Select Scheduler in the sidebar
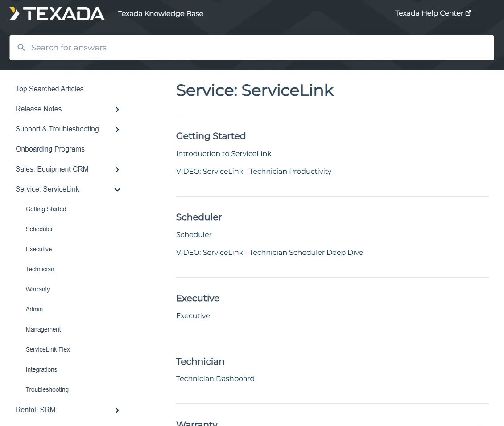 39,229
